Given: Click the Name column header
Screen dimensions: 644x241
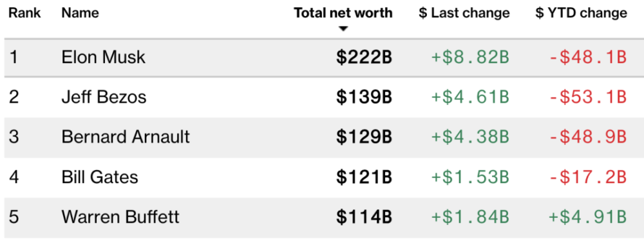Looking at the screenshot, I should point(80,13).
